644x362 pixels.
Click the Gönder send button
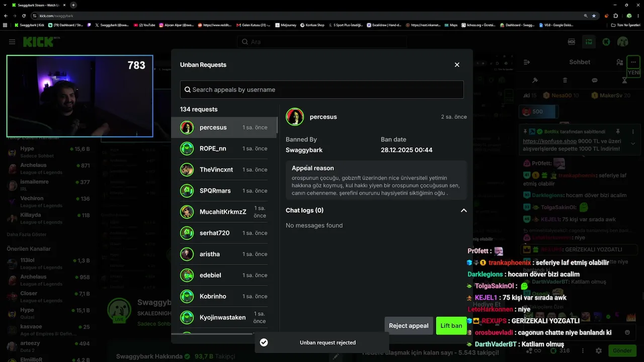click(622, 350)
